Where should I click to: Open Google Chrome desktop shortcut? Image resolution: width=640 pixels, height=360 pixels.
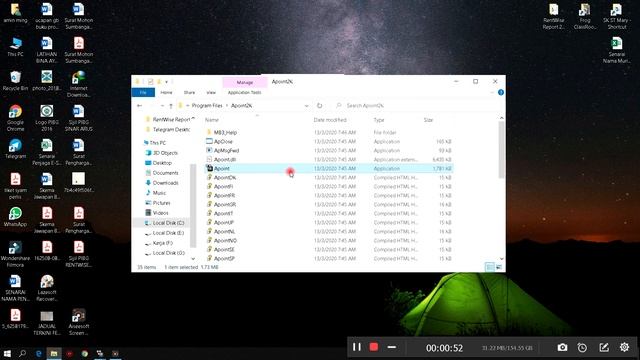[15, 118]
